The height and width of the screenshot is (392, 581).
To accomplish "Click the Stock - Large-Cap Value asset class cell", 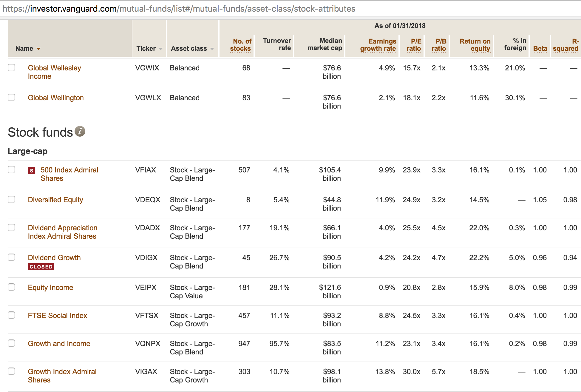I will [x=192, y=291].
